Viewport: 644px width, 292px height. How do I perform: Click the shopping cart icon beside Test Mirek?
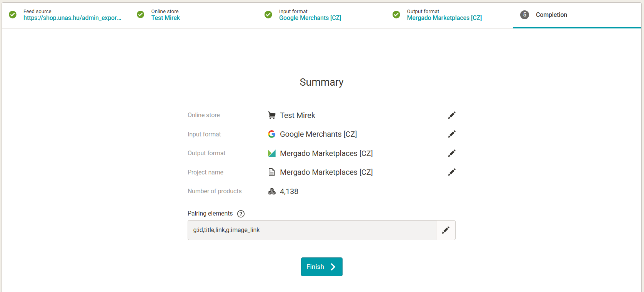(x=271, y=115)
